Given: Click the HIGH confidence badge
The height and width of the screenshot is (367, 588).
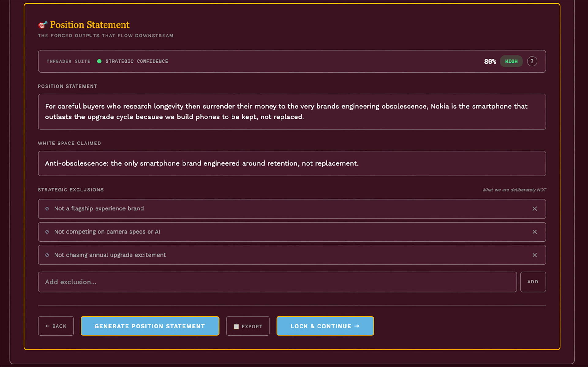Looking at the screenshot, I should [x=511, y=61].
